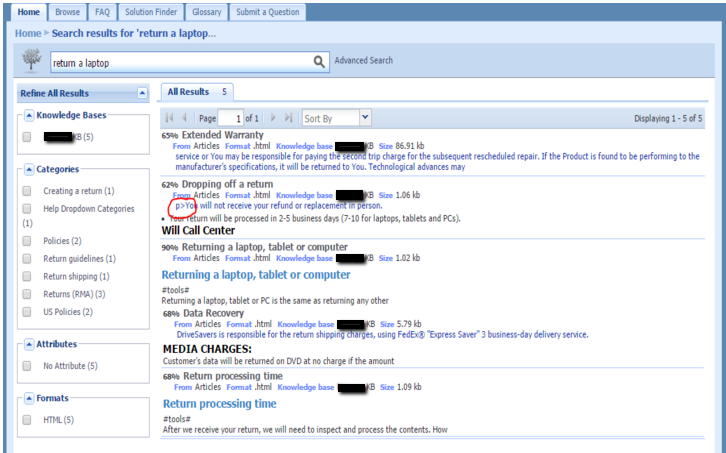The width and height of the screenshot is (726, 453).
Task: Collapse the Categories filter section
Action: tap(29, 169)
